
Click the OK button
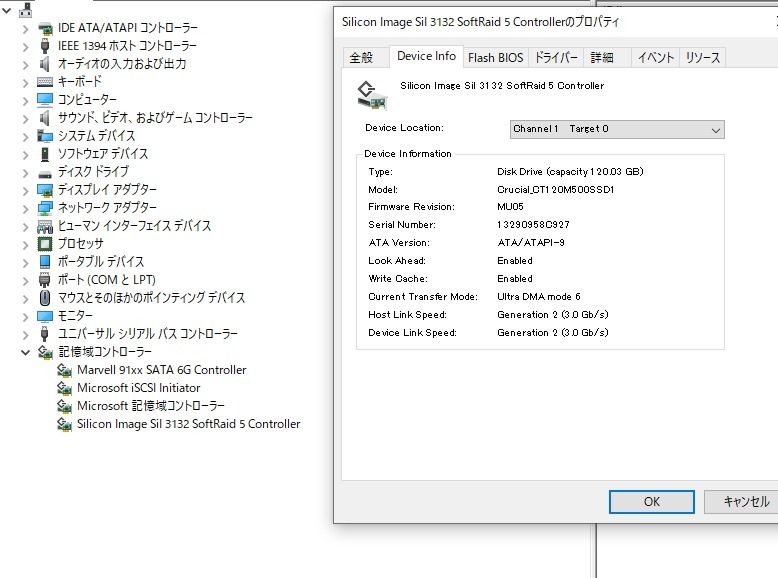(651, 502)
